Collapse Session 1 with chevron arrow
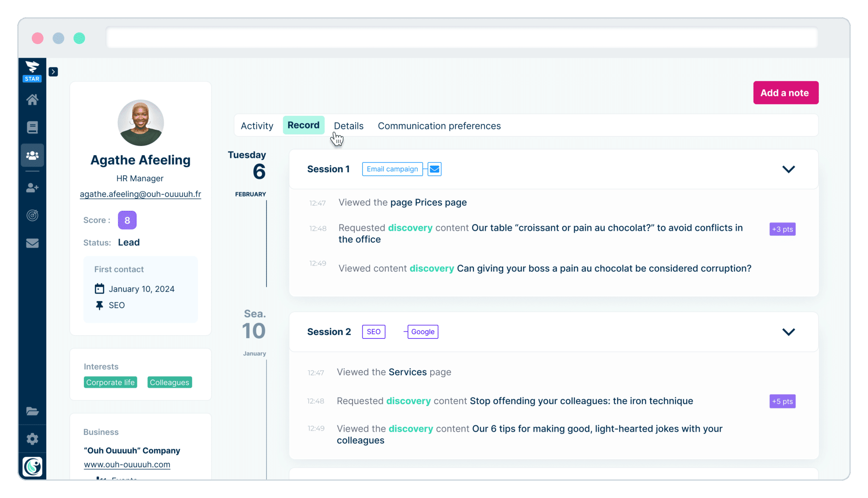This screenshot has height=498, width=868. [x=789, y=169]
